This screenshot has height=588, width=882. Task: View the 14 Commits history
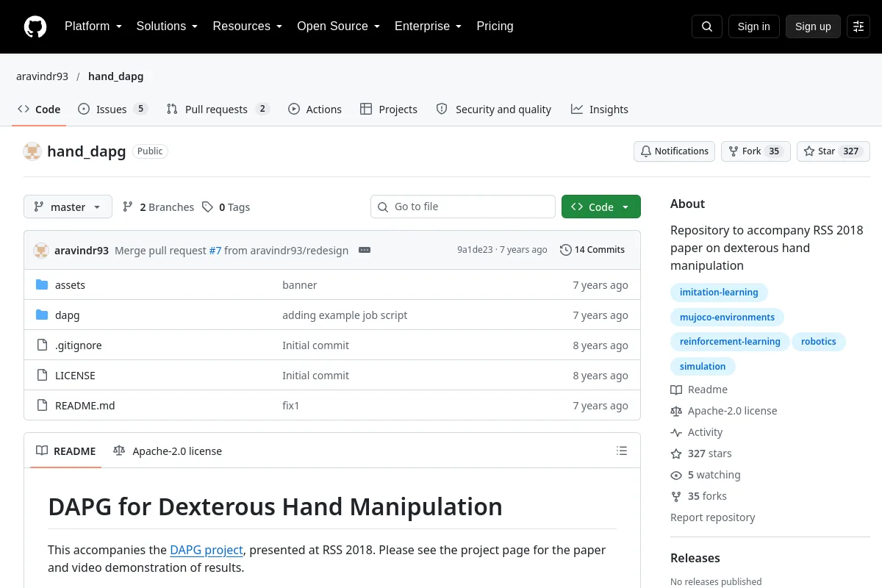click(x=592, y=250)
